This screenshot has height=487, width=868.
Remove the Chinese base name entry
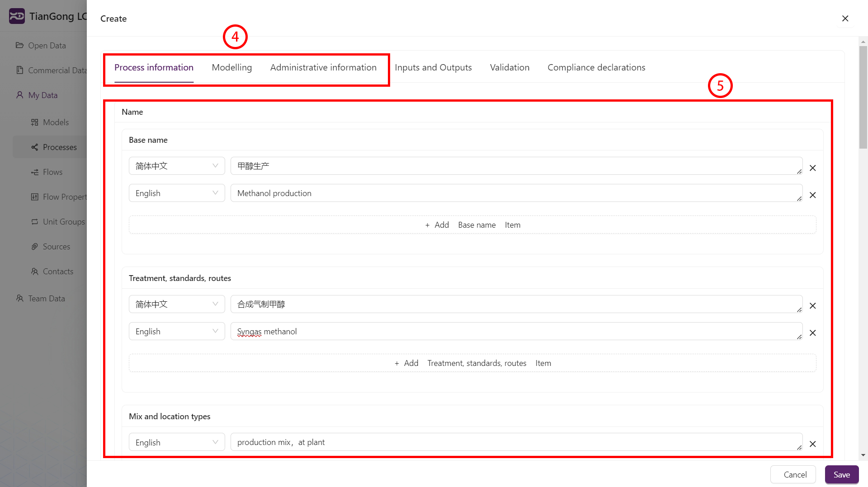point(812,168)
